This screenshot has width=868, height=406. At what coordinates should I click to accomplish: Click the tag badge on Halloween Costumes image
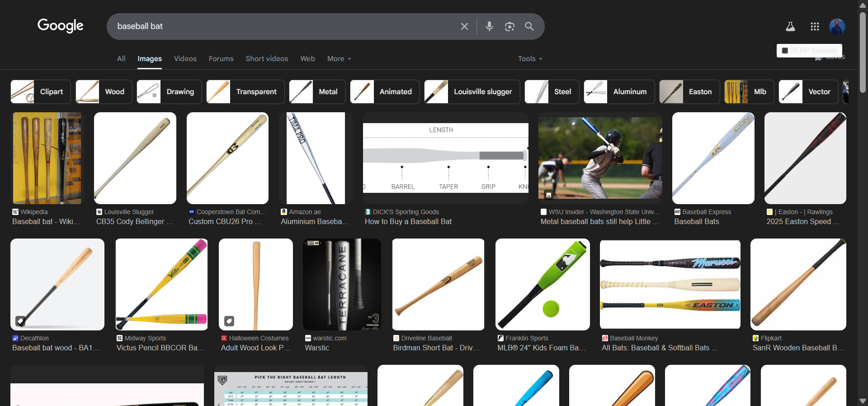[229, 321]
